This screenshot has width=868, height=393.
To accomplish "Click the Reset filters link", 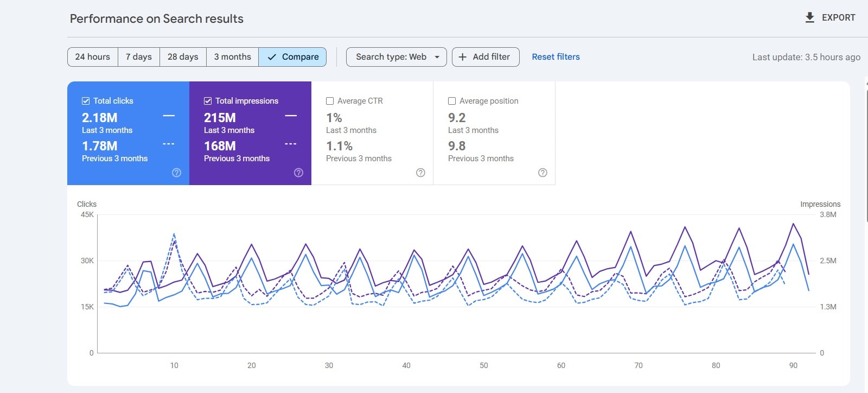I will [x=556, y=57].
